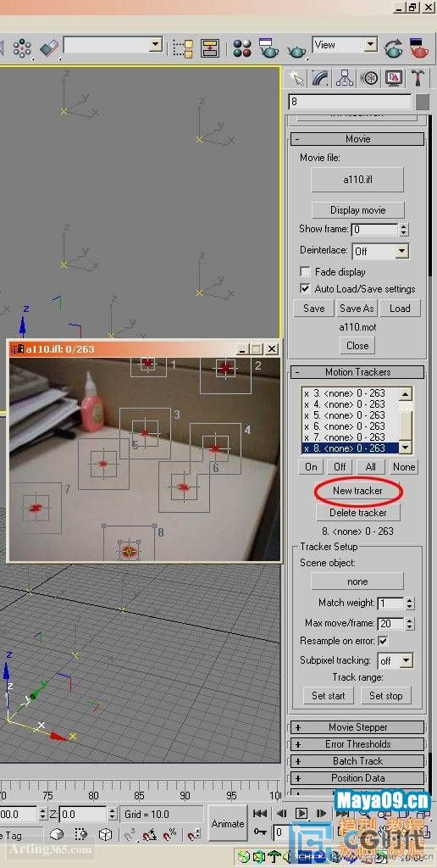Click the Match weight spinner
The image size is (437, 868).
tap(409, 604)
